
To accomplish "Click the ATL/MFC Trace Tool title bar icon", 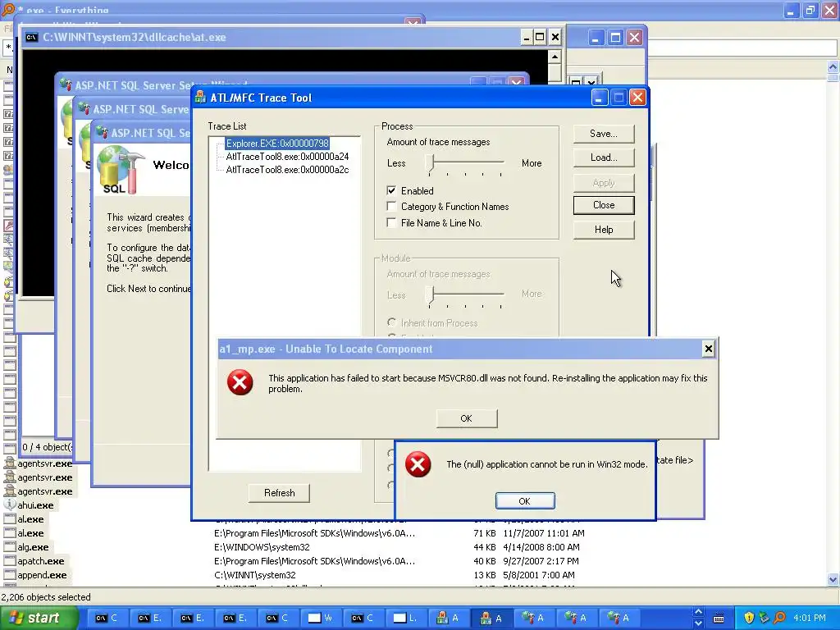I will pyautogui.click(x=201, y=98).
